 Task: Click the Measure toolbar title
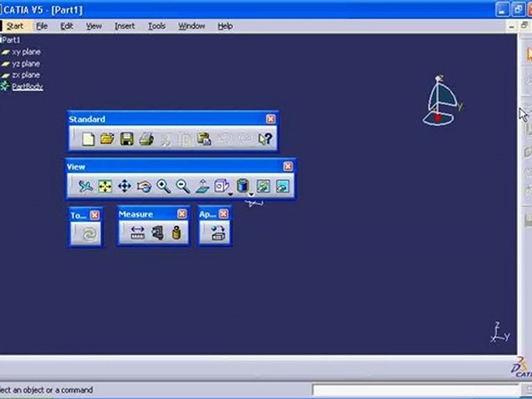136,214
